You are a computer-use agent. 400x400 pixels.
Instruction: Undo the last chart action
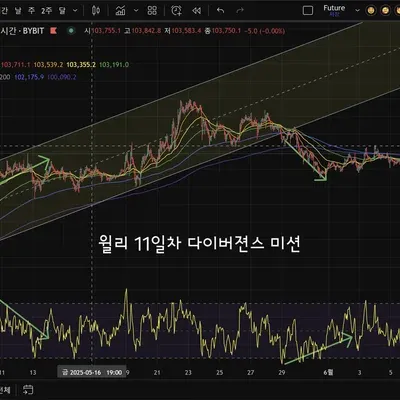(220, 11)
